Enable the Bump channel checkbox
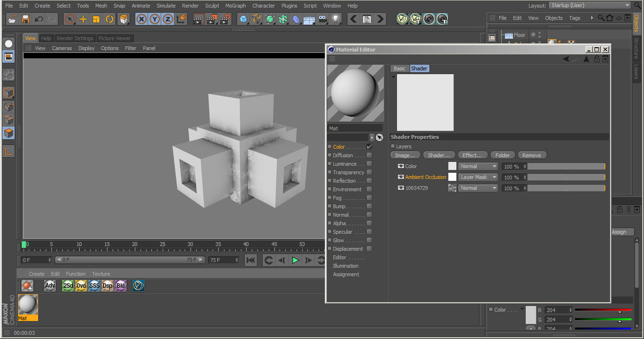 pyautogui.click(x=369, y=206)
